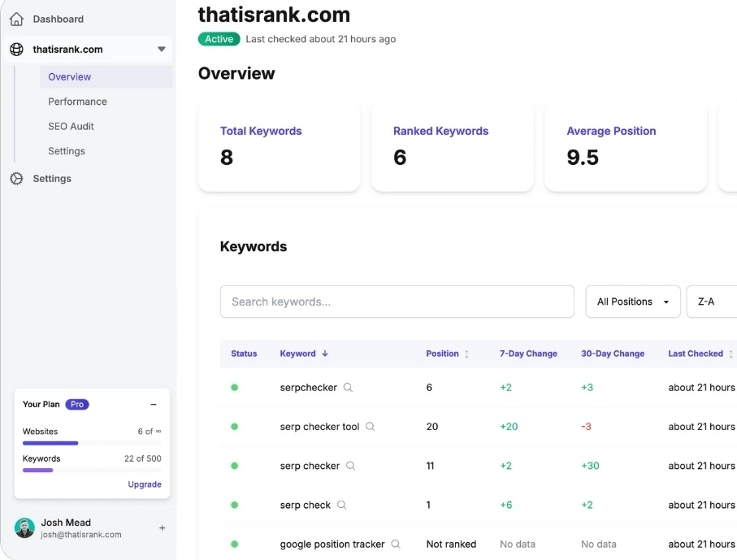Sort by Keyword column arrow

(x=325, y=354)
